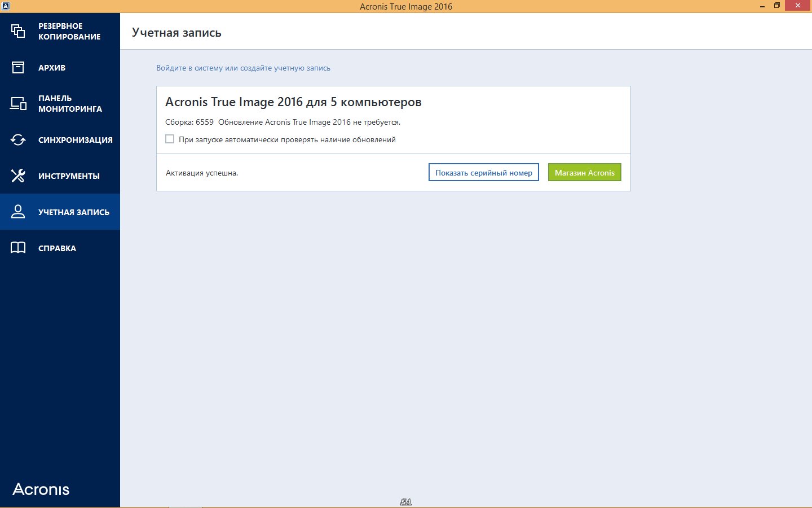Open the sign in or create account link

click(x=243, y=68)
